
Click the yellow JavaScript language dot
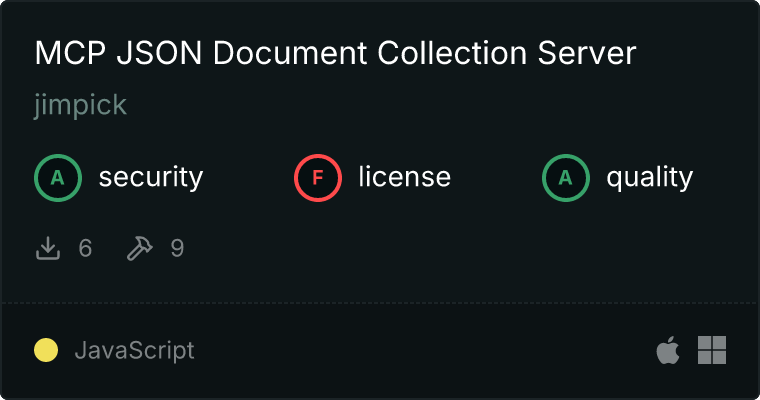46,350
